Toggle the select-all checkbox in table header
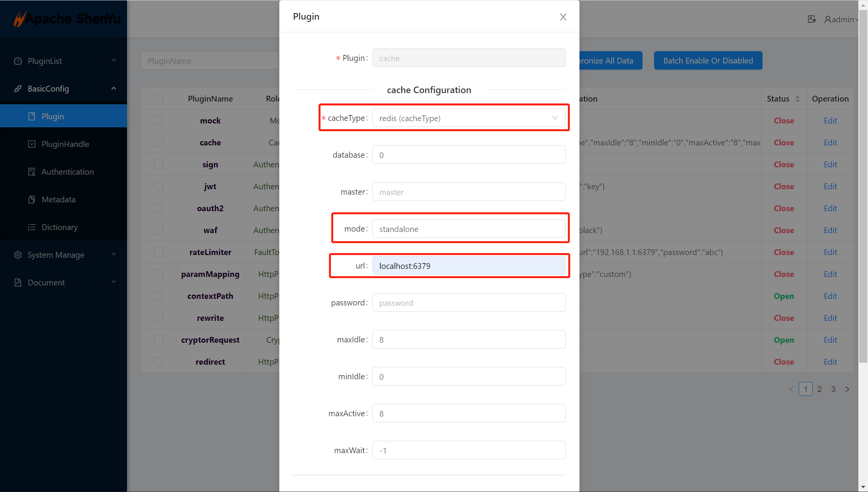The image size is (868, 492). [159, 99]
